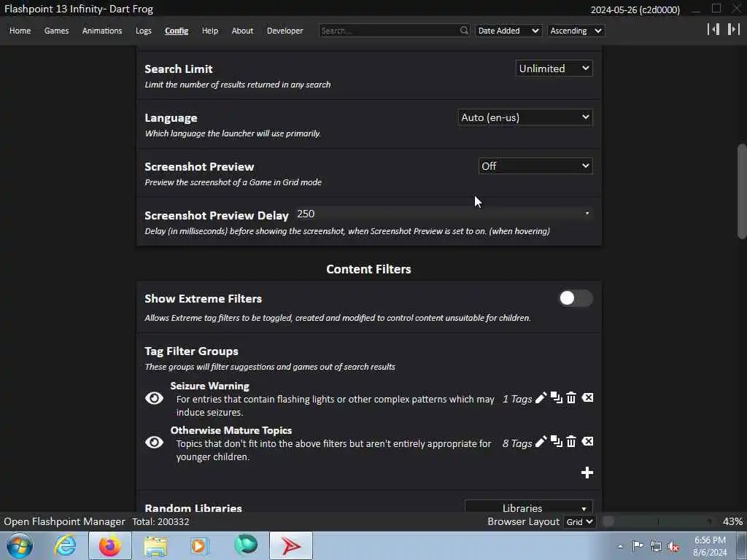Click the config page vertical scrollbar
The image size is (747, 560).
click(742, 190)
